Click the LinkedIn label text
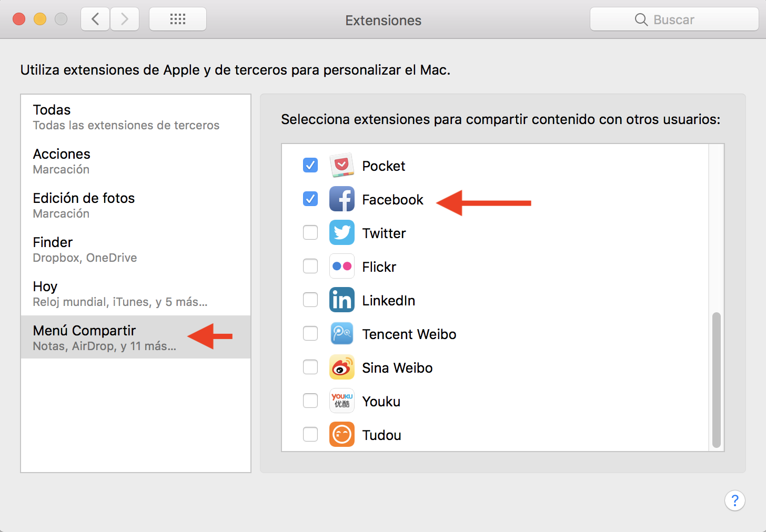 pos(389,301)
